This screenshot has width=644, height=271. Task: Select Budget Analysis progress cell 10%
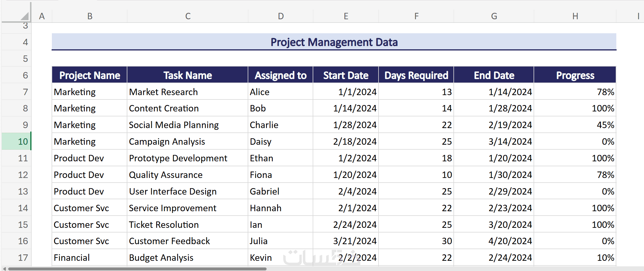[575, 258]
